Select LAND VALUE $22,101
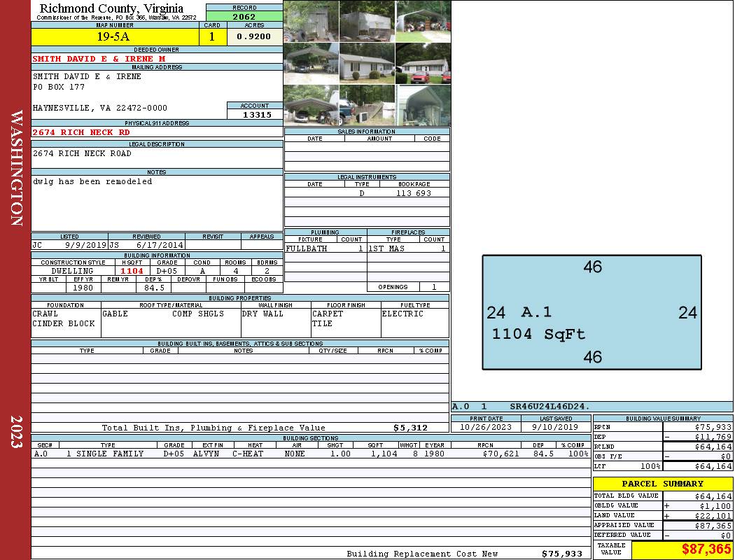This screenshot has height=560, width=735. [x=713, y=516]
